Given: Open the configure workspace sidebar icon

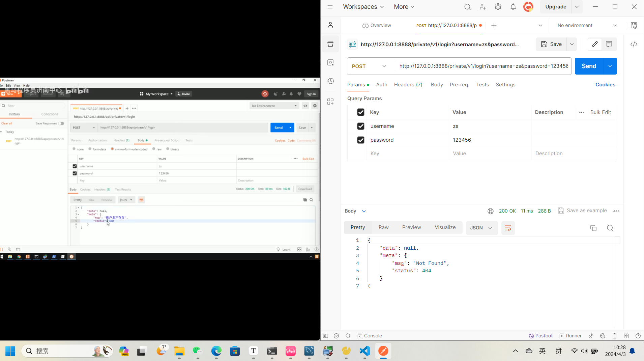Looking at the screenshot, I should pyautogui.click(x=330, y=102).
